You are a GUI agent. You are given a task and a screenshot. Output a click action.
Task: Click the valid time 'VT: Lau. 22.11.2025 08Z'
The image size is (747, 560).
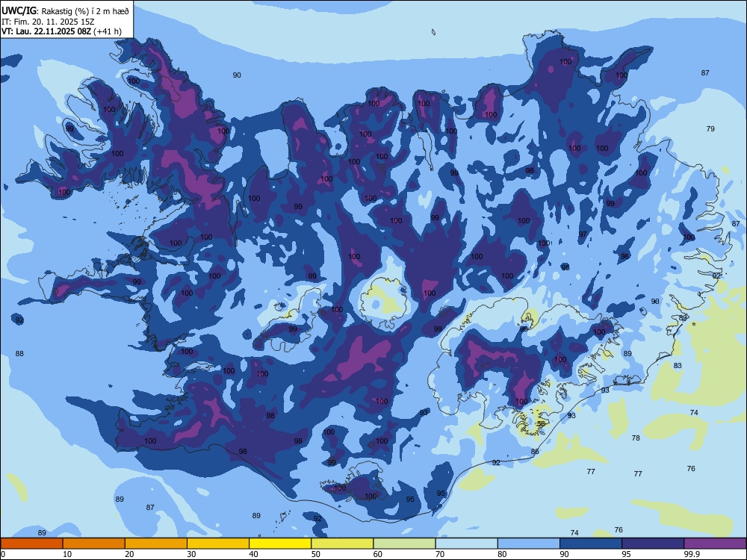46,31
